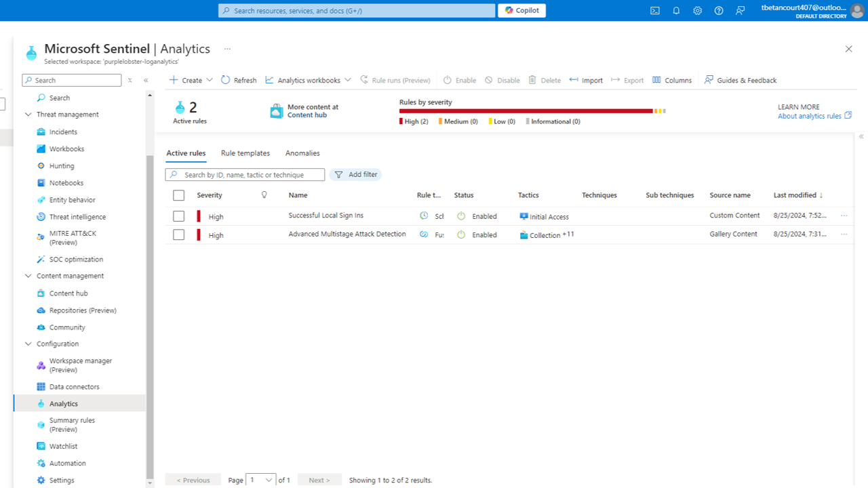Click the Copilot button
The width and height of the screenshot is (868, 488).
(x=521, y=11)
